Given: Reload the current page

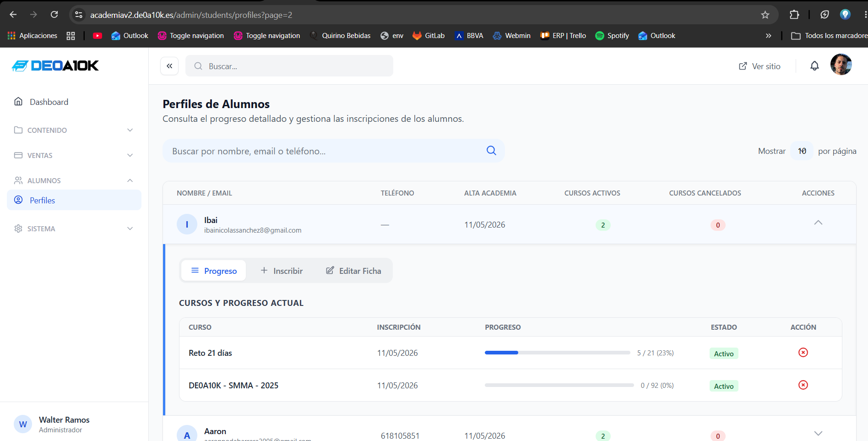Looking at the screenshot, I should pyautogui.click(x=54, y=15).
